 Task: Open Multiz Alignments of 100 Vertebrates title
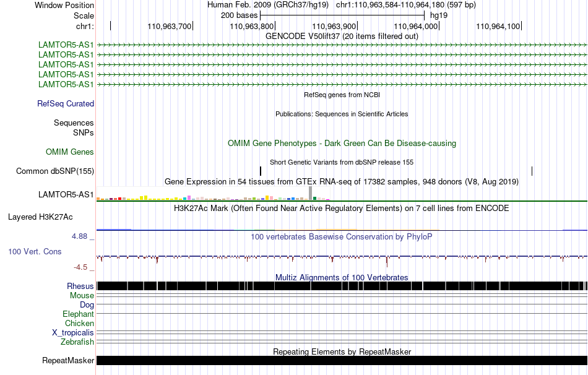342,277
